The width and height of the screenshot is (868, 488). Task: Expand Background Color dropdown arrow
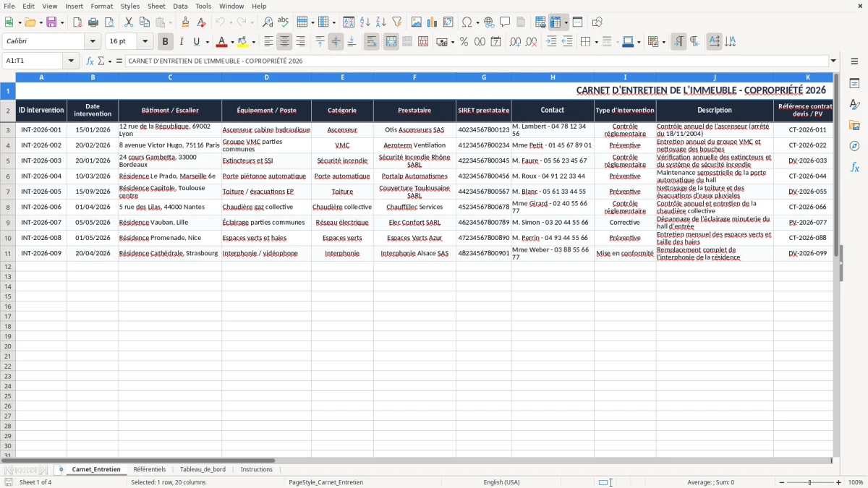[x=253, y=42]
